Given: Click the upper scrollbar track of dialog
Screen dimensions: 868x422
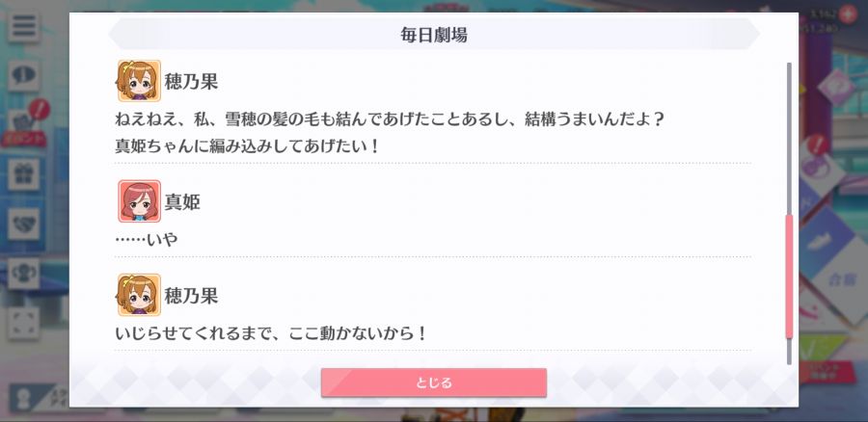Looking at the screenshot, I should click(789, 139).
